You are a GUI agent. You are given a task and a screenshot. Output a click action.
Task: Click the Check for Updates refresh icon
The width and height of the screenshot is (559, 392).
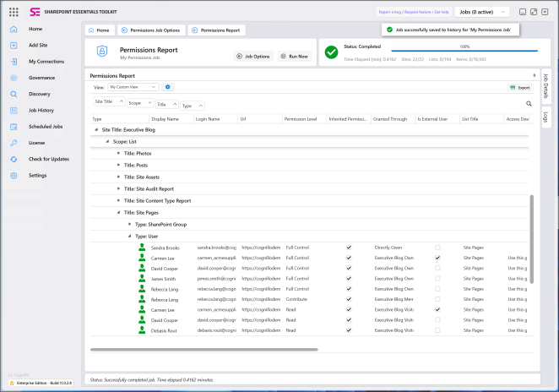point(14,159)
